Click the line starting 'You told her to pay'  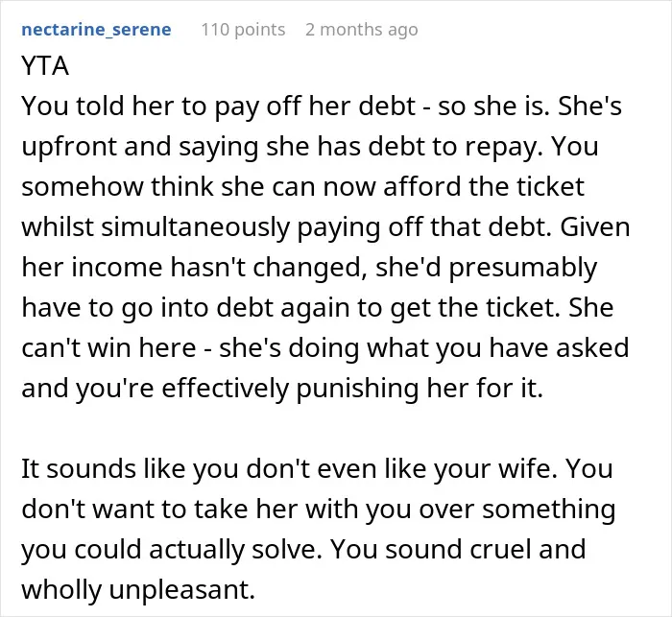322,106
